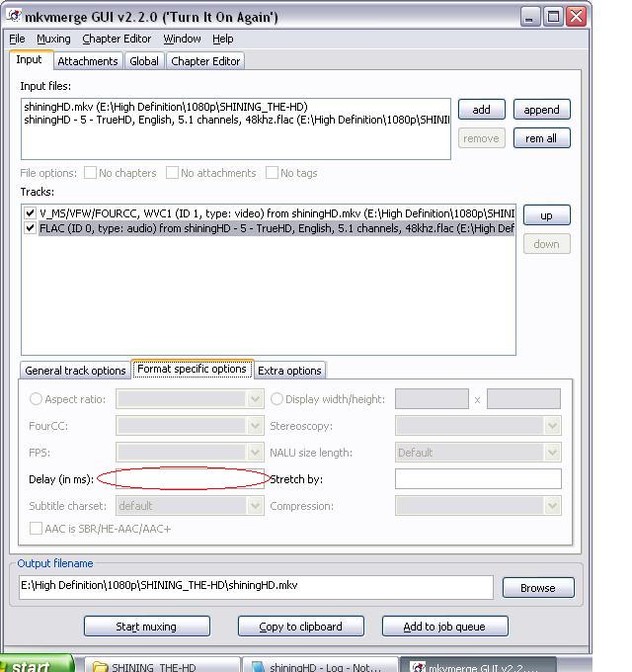Click the down button
The width and height of the screenshot is (632, 672).
pos(546,244)
